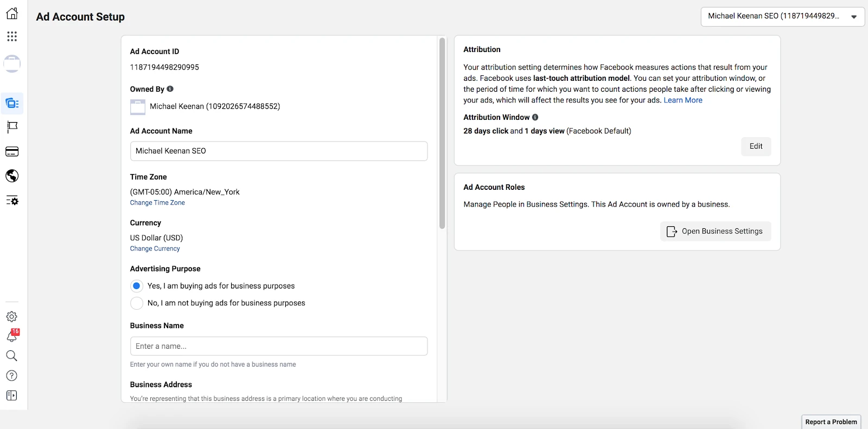Click Edit button for attribution window

tap(756, 146)
